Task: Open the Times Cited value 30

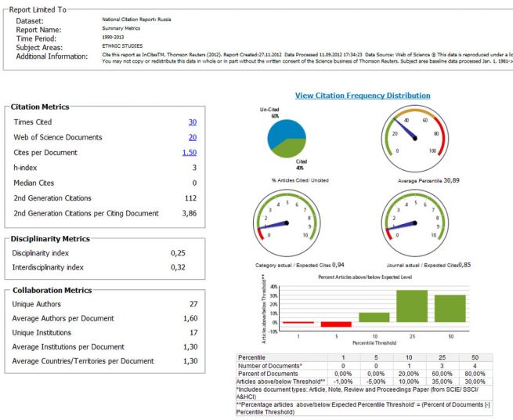Action: tap(193, 122)
